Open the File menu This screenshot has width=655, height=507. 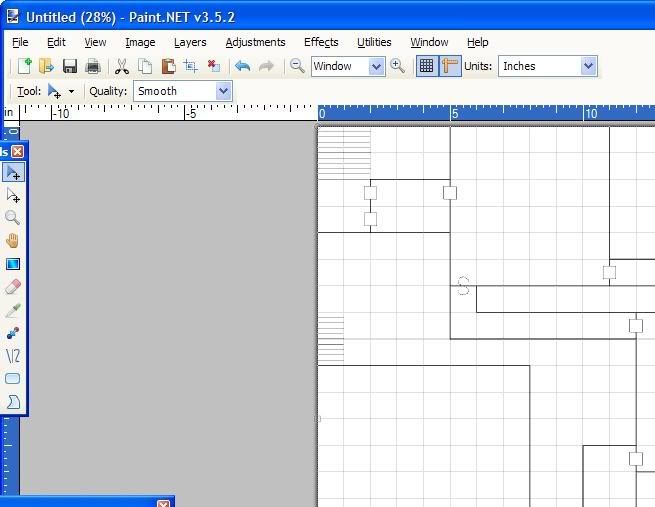[x=20, y=42]
